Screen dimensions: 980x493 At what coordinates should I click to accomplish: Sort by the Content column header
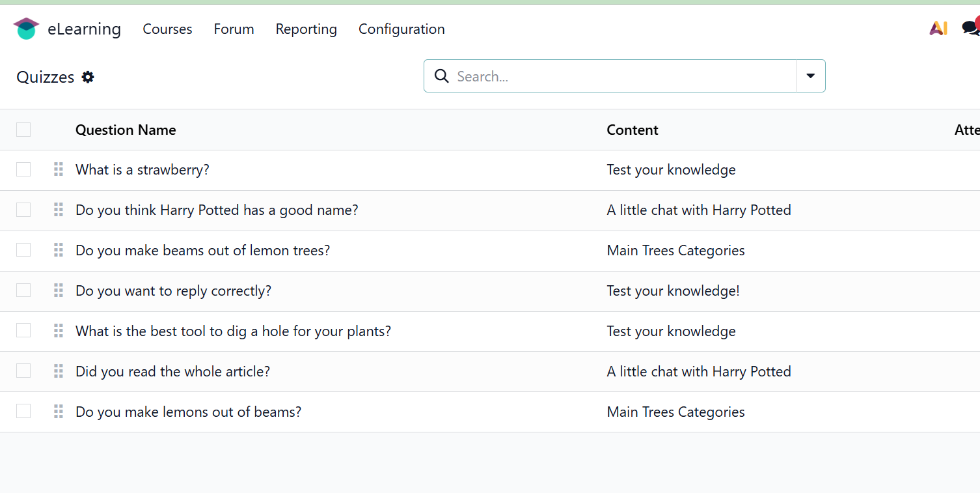tap(632, 130)
